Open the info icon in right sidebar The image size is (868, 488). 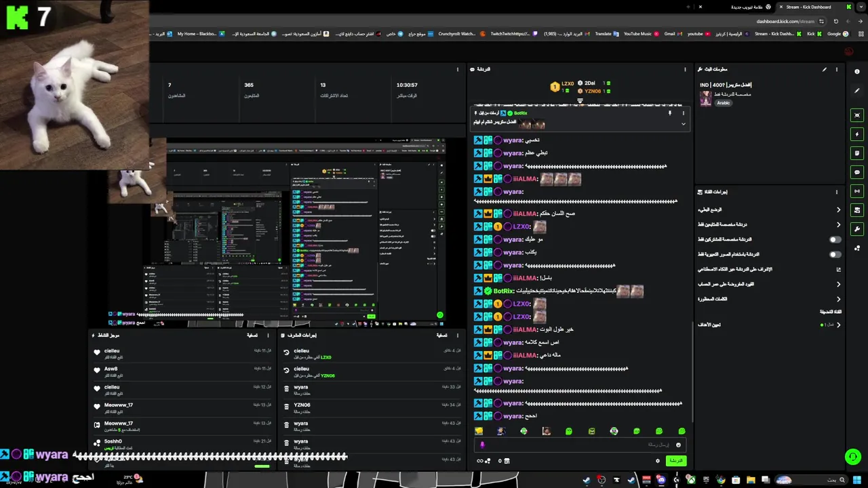pyautogui.click(x=857, y=72)
